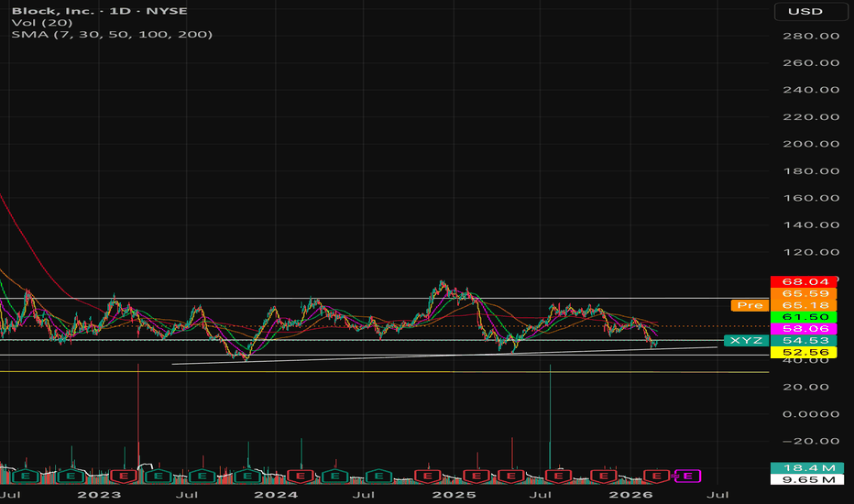
Task: Click the magenta upcoming earnings marker
Action: click(688, 477)
